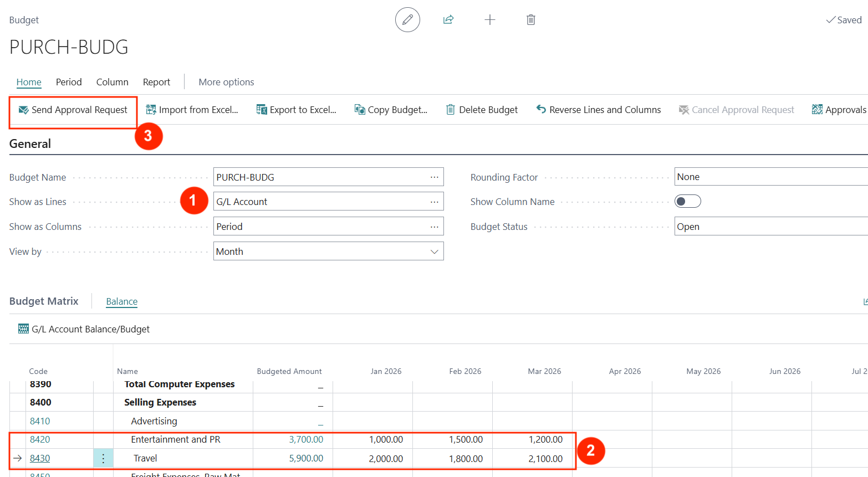This screenshot has width=868, height=477.
Task: Click the trash can delete icon
Action: click(x=530, y=20)
